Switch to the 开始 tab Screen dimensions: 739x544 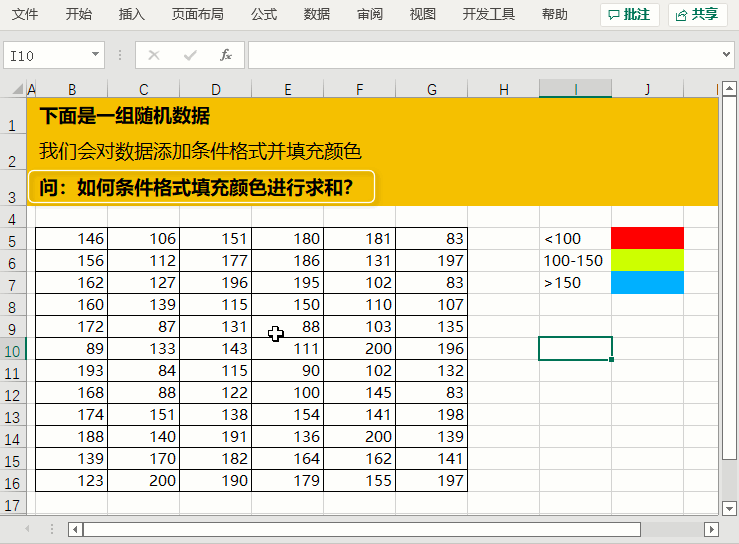click(x=79, y=15)
